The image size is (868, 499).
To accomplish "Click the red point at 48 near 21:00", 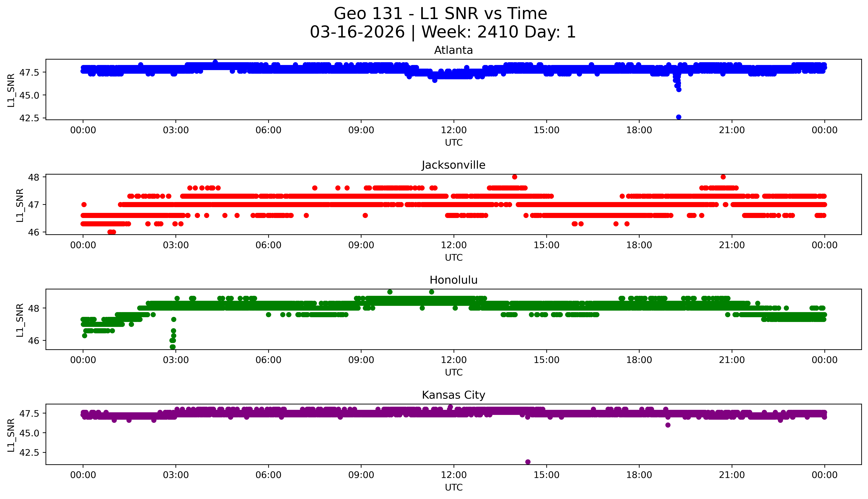I will tap(723, 177).
